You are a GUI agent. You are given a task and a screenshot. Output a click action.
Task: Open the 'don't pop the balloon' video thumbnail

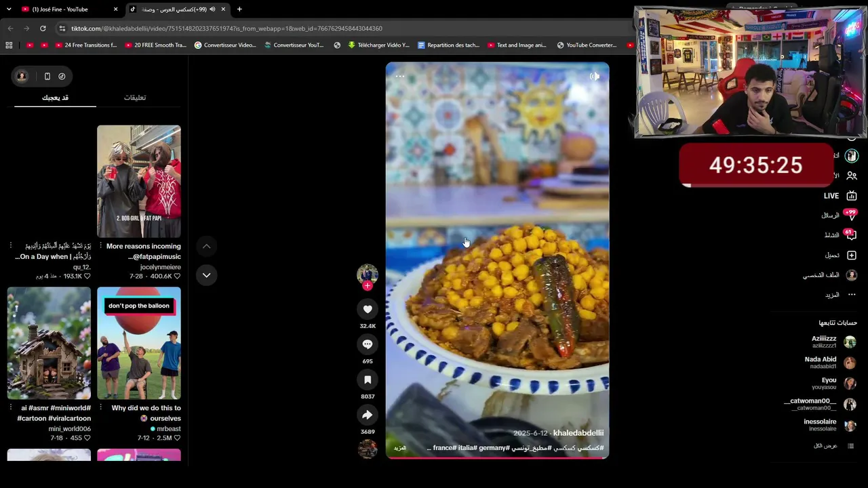(139, 343)
